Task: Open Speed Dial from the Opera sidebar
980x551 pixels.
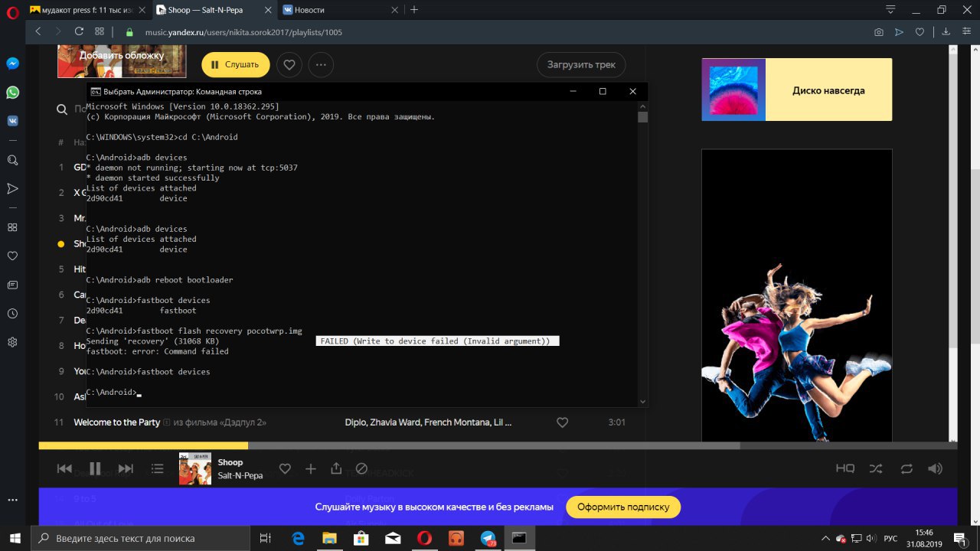Action: 13,227
